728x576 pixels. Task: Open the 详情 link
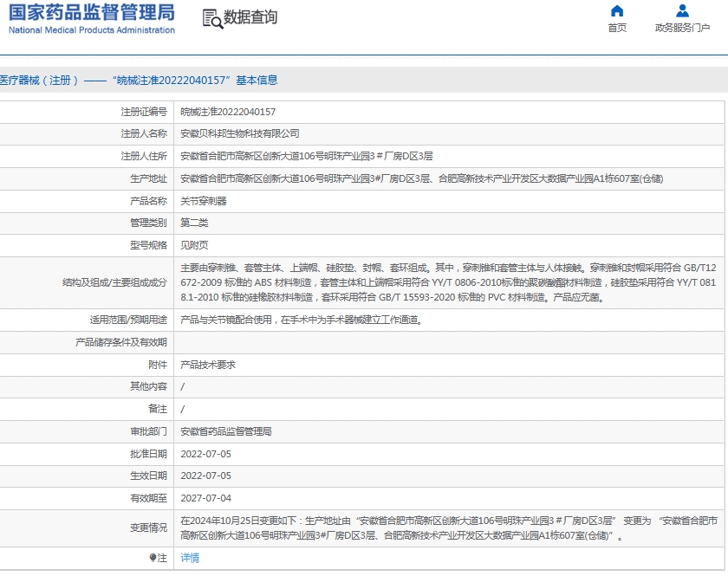click(190, 559)
